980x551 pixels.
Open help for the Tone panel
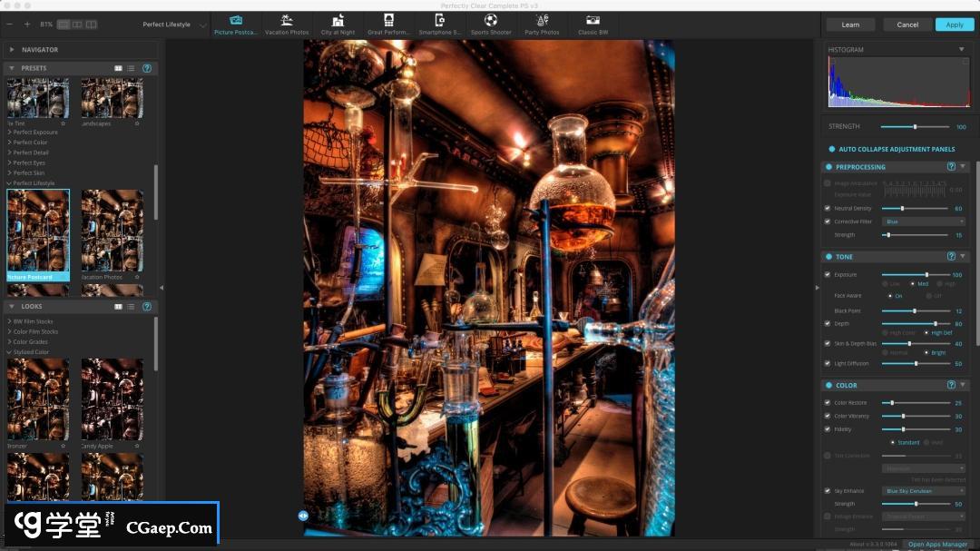(951, 257)
